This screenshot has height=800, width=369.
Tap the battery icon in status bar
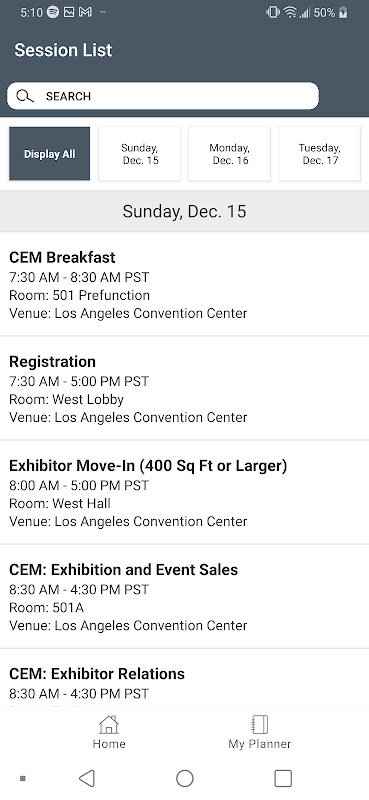(x=343, y=12)
